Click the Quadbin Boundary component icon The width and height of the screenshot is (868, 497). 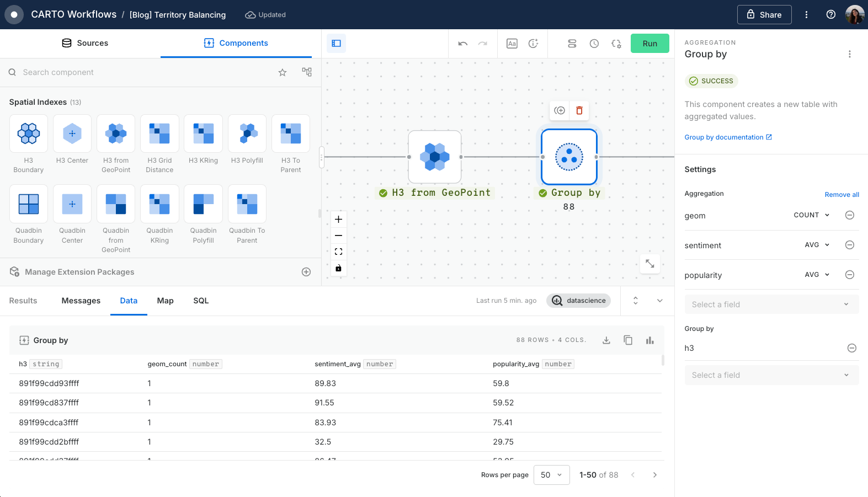click(x=29, y=204)
